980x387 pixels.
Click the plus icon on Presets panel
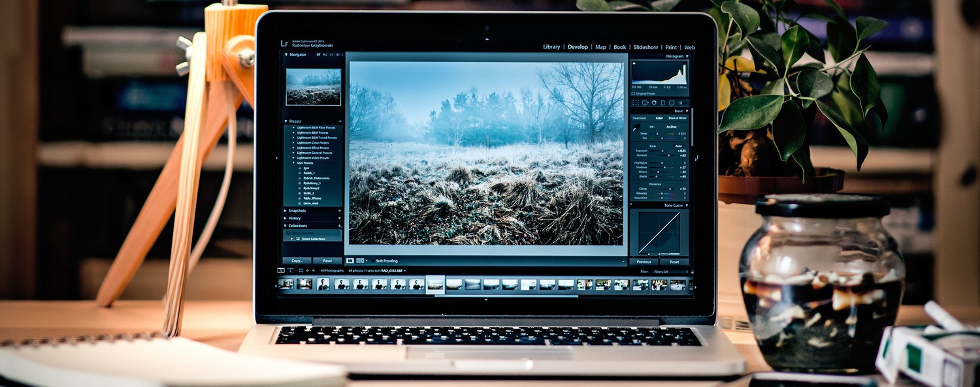340,121
